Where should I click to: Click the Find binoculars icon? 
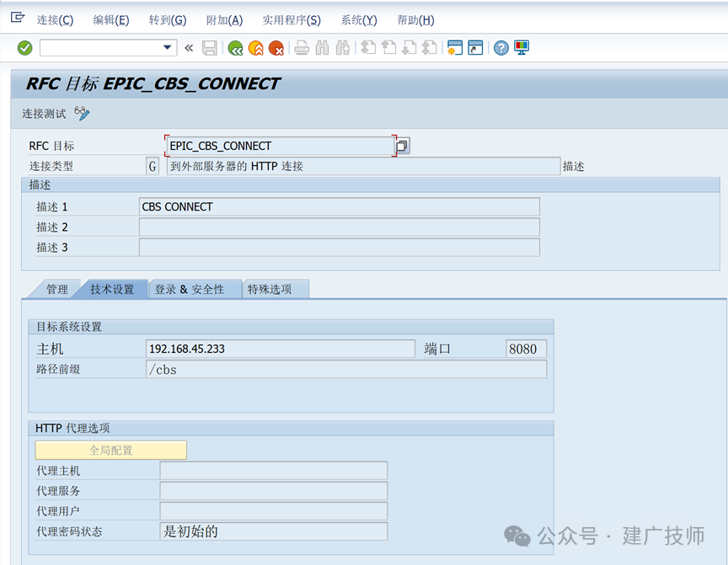322,48
